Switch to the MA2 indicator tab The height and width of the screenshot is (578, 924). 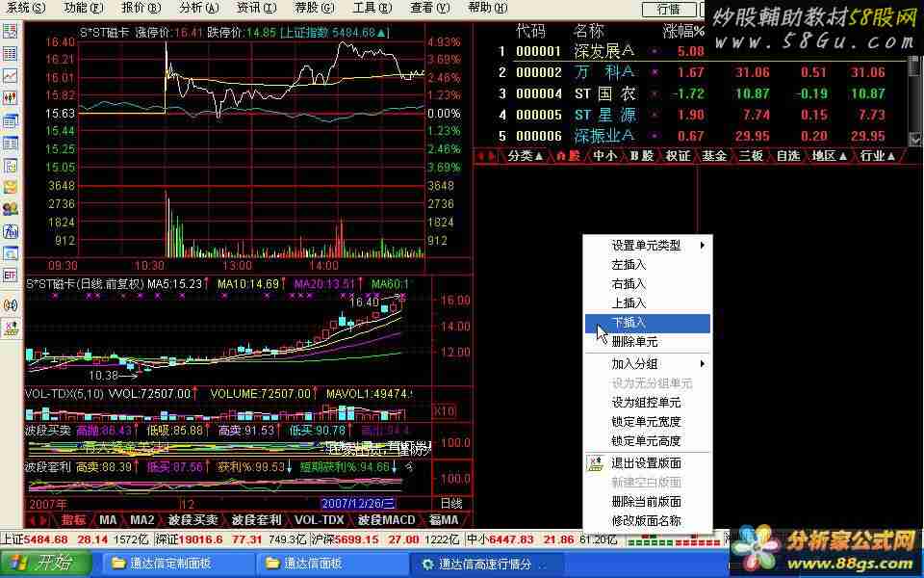coord(142,520)
